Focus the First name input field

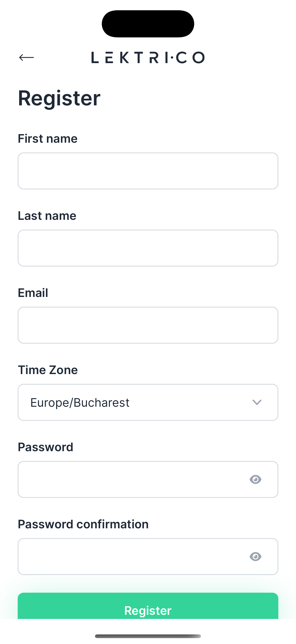(x=148, y=171)
